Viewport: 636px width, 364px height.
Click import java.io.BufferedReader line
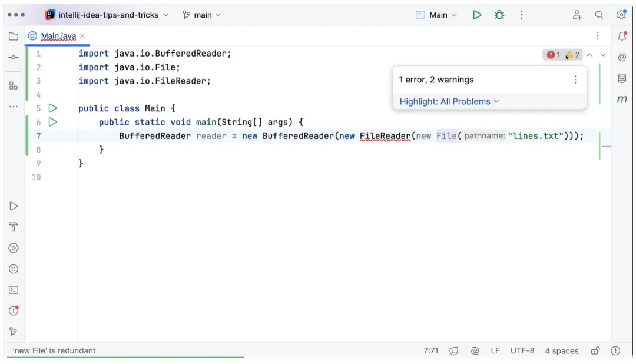pos(154,54)
